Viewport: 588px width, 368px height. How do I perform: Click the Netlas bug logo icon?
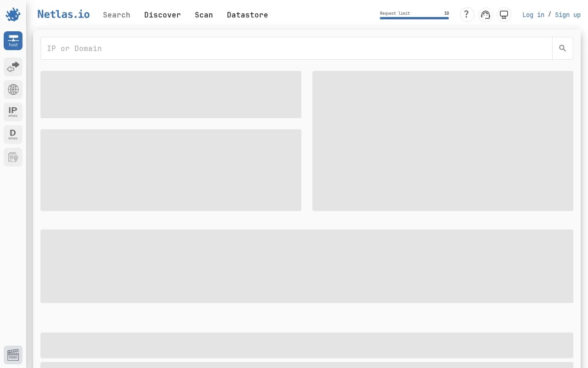(x=13, y=15)
